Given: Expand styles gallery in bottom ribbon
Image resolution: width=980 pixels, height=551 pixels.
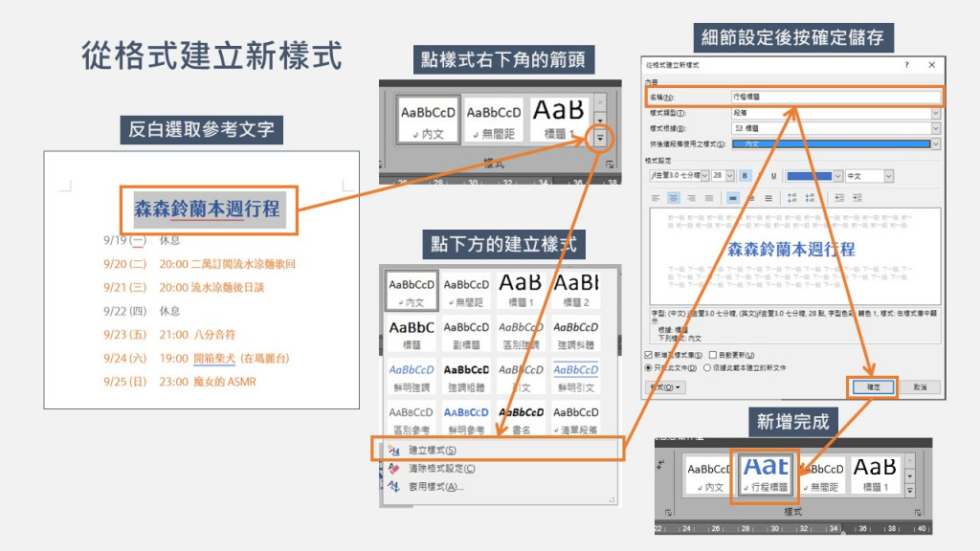Looking at the screenshot, I should click(910, 491).
